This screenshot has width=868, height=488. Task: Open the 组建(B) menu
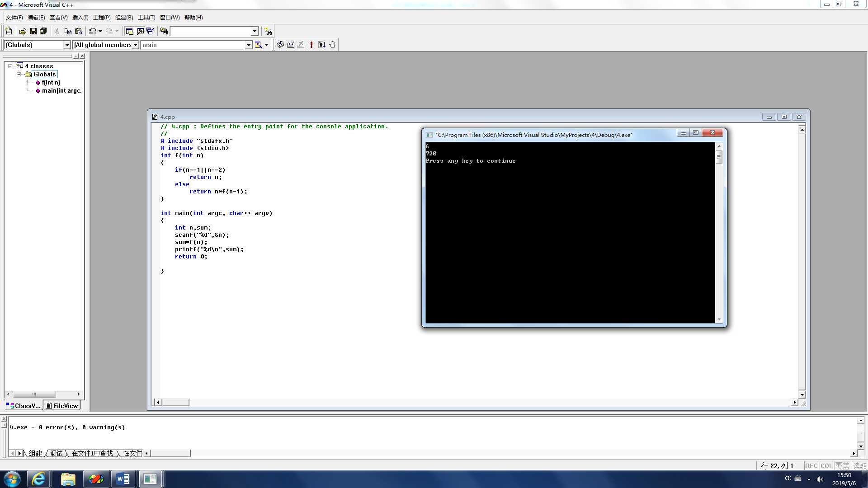tap(124, 18)
